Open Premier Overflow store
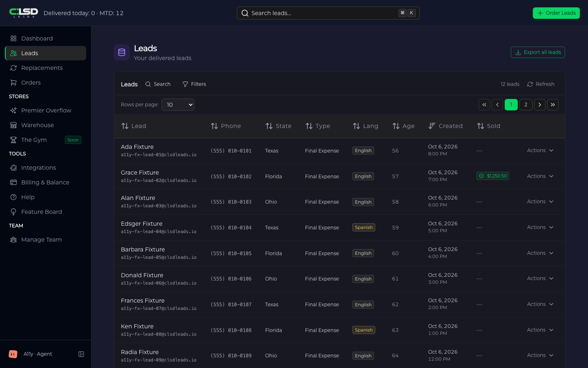 pos(46,110)
